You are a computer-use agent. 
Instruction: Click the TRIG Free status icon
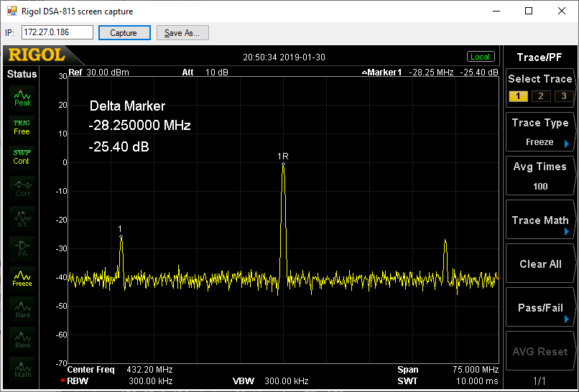coord(22,127)
